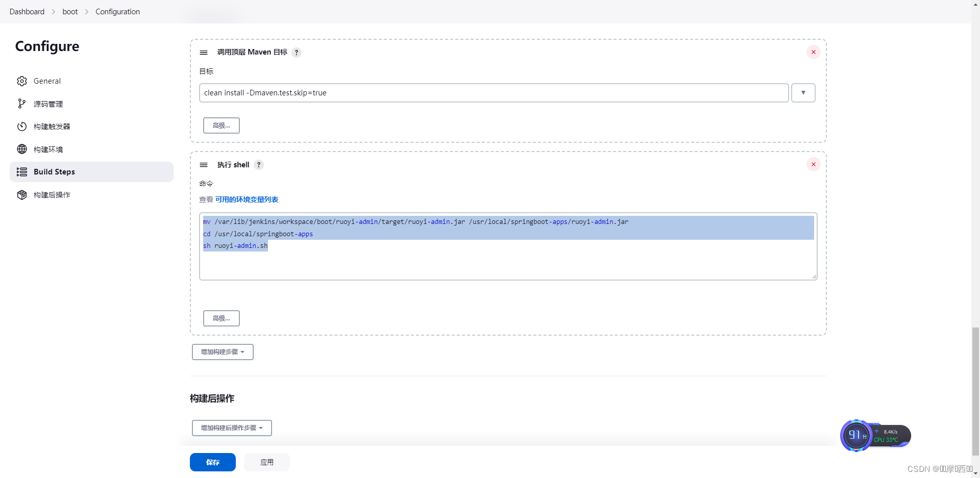Apply changes with 应用 button
This screenshot has width=980, height=478.
(267, 462)
